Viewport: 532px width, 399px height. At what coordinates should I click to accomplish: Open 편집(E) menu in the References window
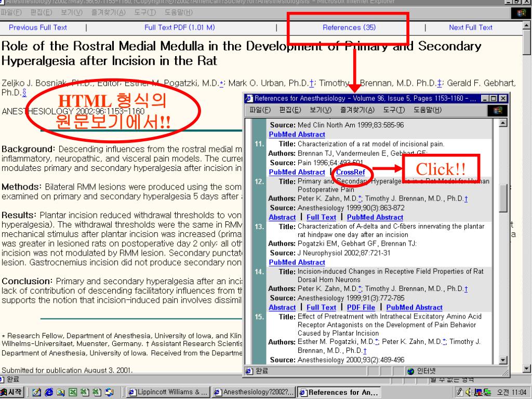290,110
